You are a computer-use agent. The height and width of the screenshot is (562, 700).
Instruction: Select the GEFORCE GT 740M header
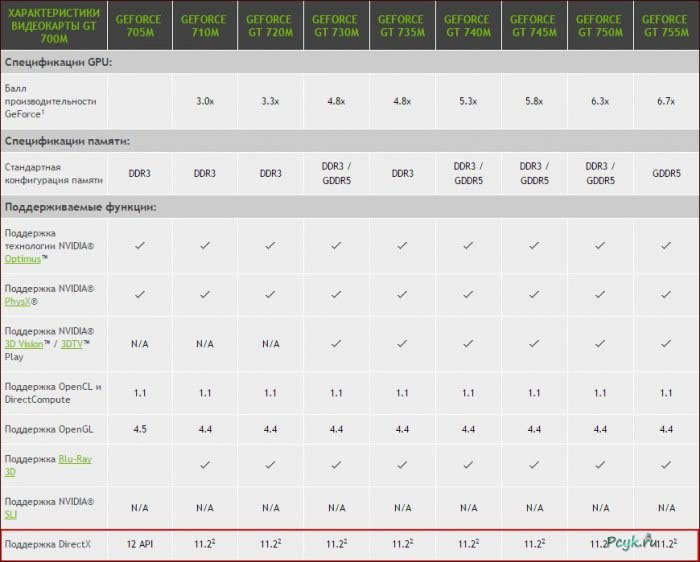click(468, 25)
